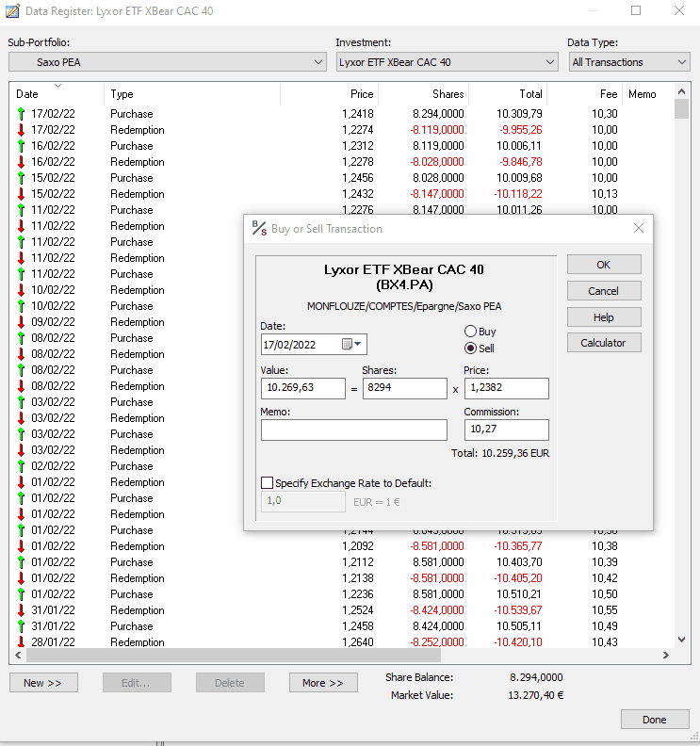The width and height of the screenshot is (700, 746).
Task: Open the Data Type All Transactions dropdown
Action: click(x=629, y=62)
